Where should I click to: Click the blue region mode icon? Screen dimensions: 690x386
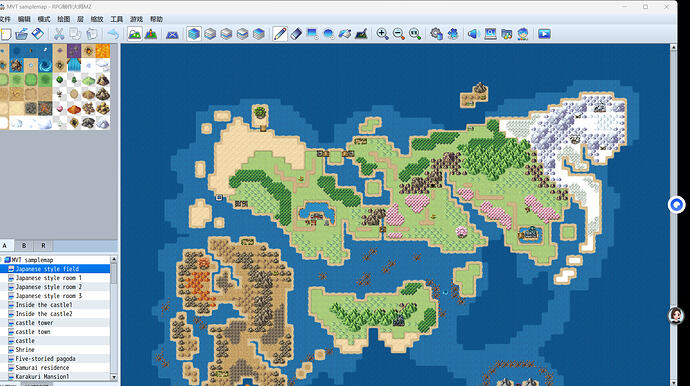point(172,34)
